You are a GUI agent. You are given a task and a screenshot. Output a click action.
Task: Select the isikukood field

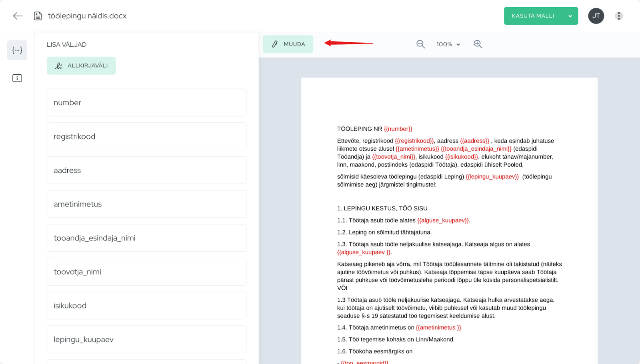pos(146,306)
